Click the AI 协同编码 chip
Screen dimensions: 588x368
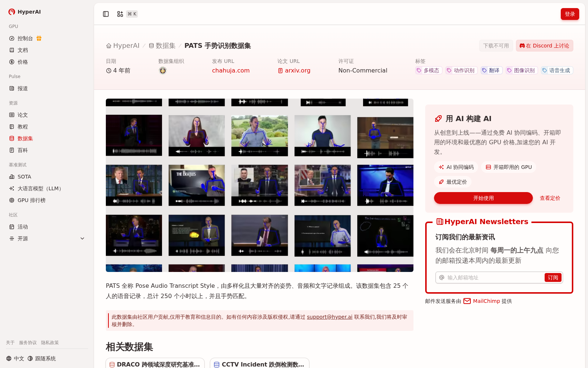point(456,167)
